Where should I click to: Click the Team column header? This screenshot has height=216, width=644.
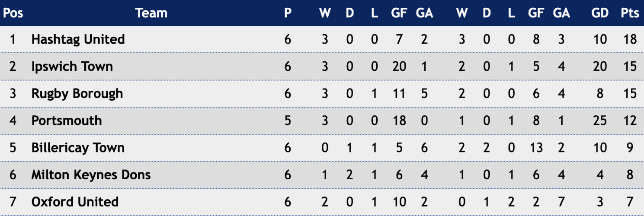151,13
